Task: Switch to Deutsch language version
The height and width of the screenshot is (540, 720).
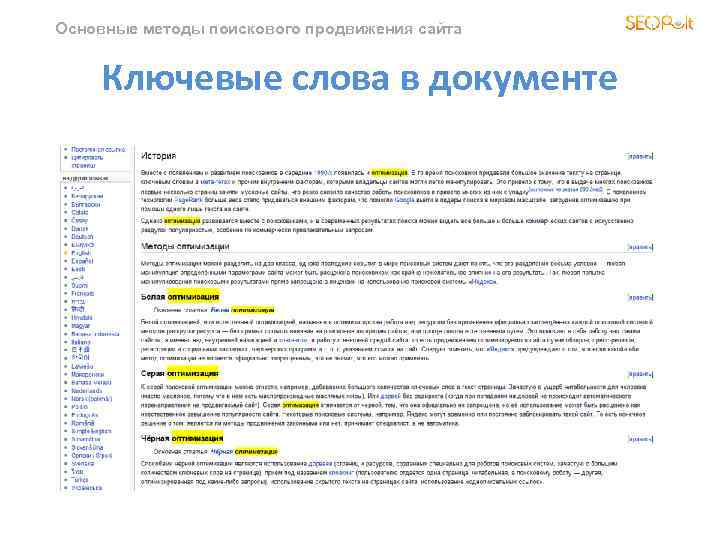Action: pos(82,237)
